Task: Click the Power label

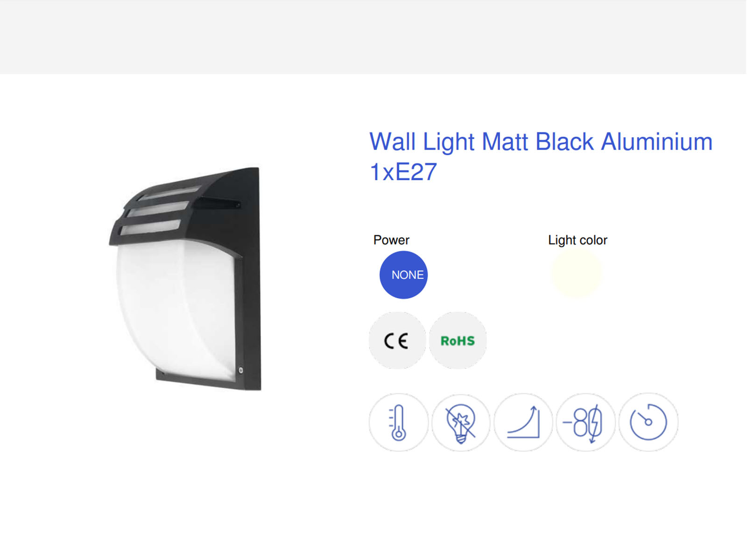Action: click(391, 240)
